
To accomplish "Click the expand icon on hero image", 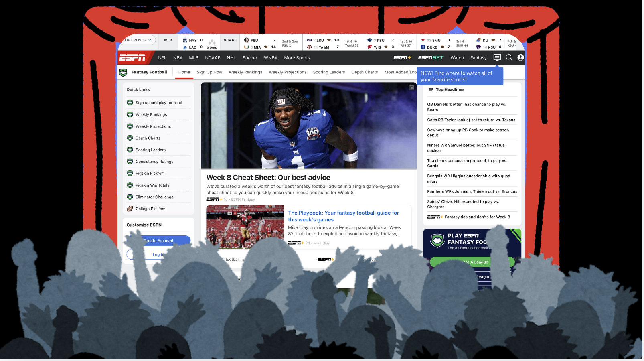I will pos(411,87).
